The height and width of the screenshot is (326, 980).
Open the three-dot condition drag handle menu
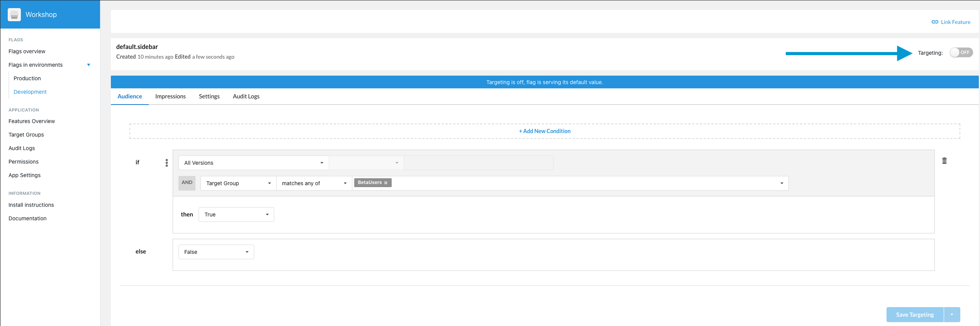point(167,163)
